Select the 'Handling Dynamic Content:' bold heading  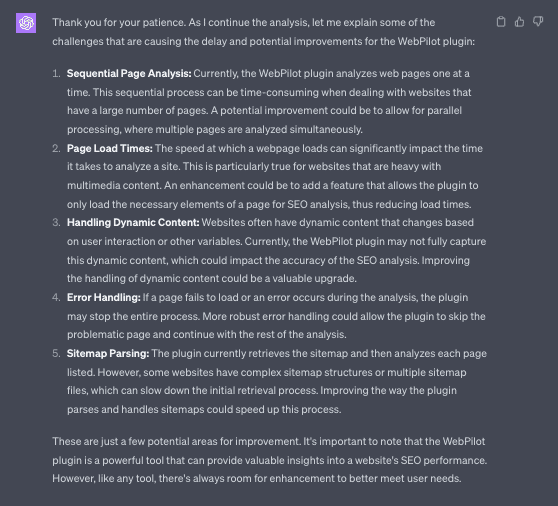pyautogui.click(x=133, y=222)
